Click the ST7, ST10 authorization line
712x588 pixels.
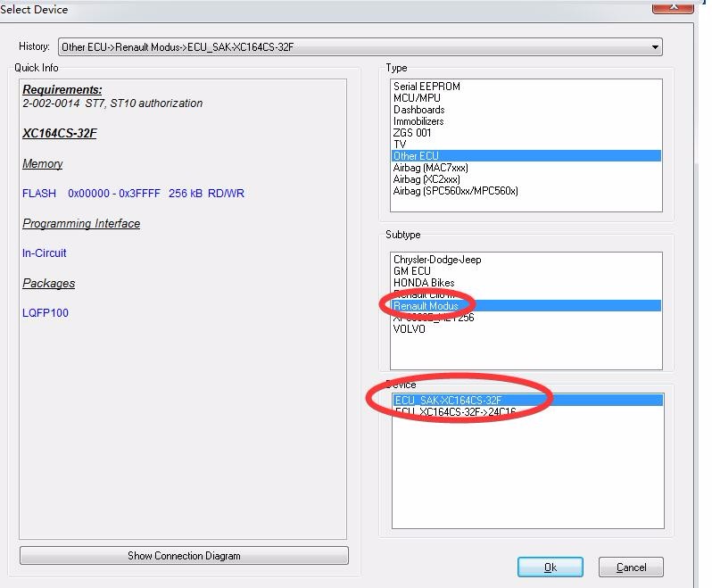point(112,104)
